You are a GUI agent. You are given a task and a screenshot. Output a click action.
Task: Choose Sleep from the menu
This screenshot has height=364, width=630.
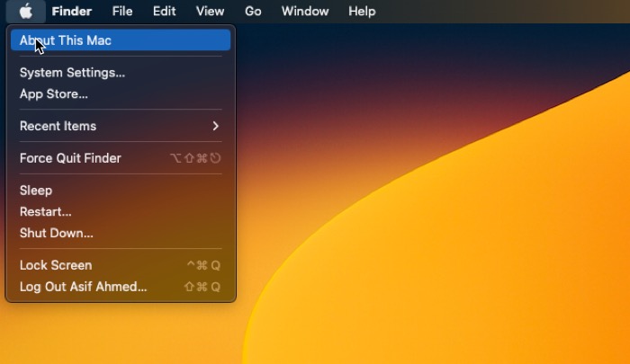point(121,191)
